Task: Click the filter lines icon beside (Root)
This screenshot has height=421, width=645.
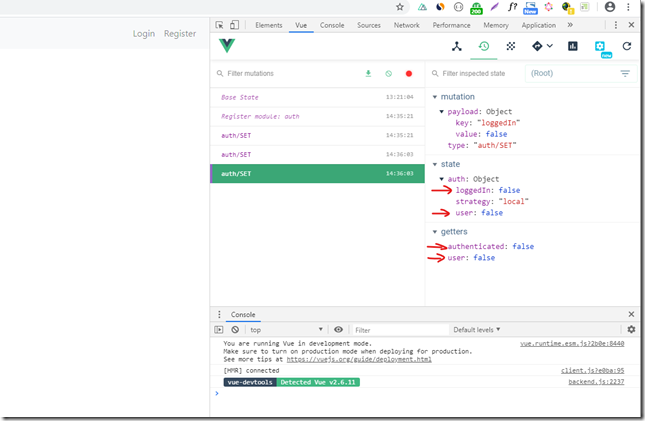Action: [625, 74]
